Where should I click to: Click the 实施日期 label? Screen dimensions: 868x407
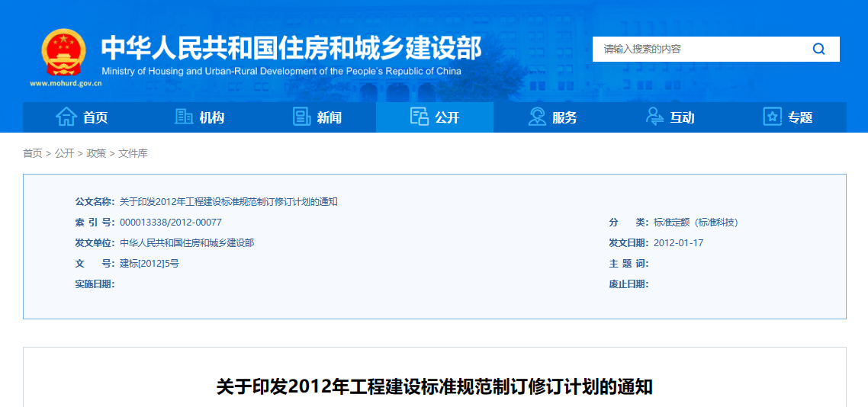tap(95, 284)
